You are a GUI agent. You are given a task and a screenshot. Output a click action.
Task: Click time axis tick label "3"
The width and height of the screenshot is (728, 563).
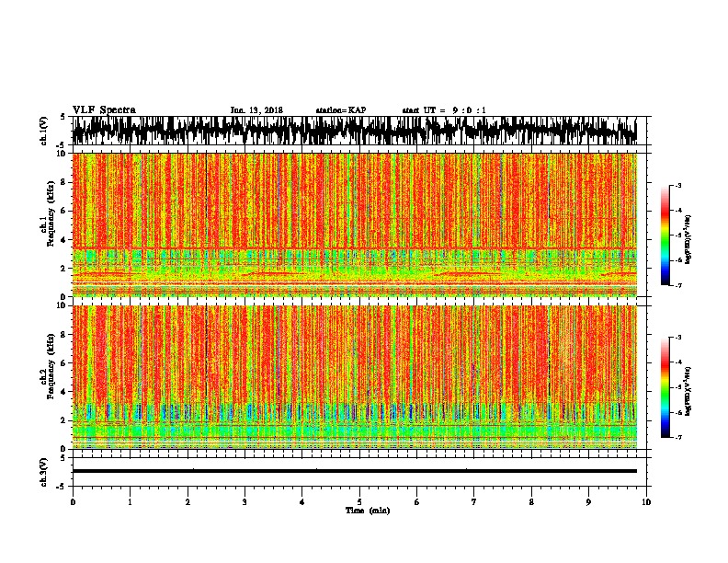[x=245, y=502]
